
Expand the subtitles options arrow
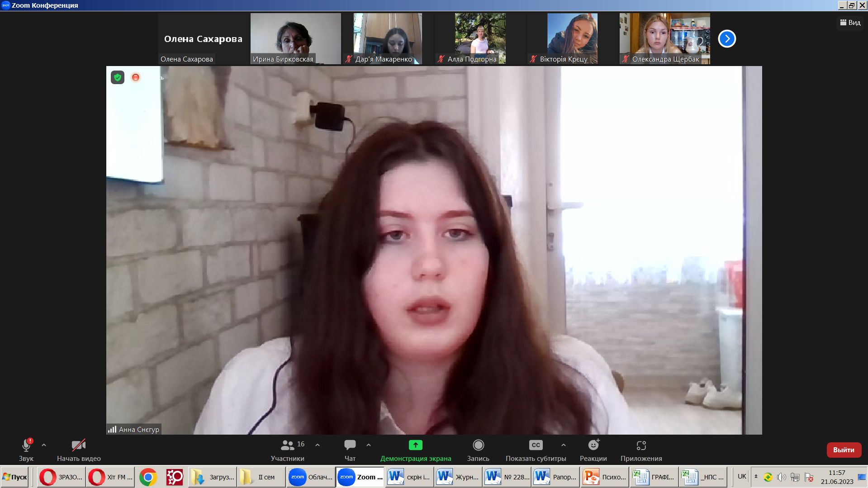click(x=564, y=445)
